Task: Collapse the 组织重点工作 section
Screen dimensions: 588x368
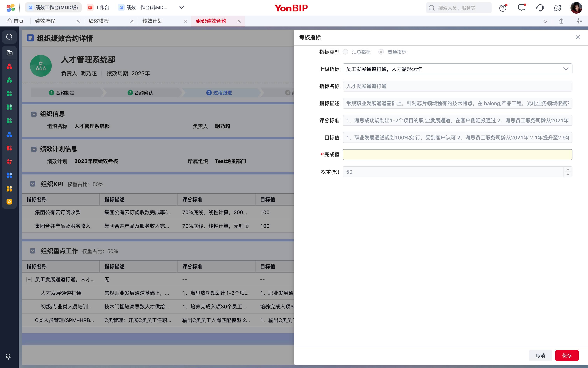Action: pos(32,251)
